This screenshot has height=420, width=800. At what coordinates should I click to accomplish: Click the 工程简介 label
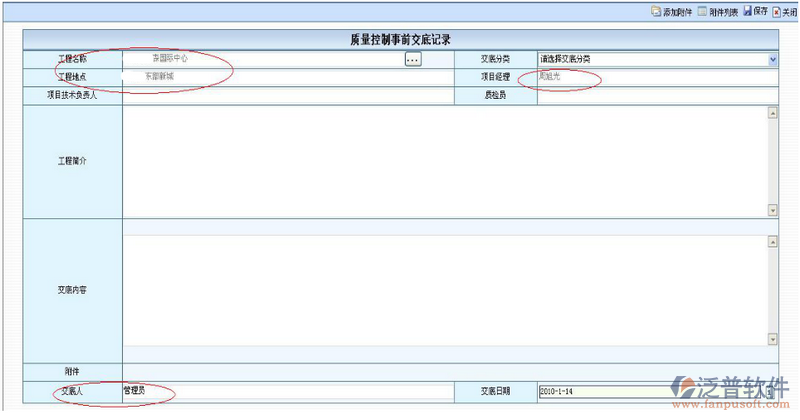72,161
